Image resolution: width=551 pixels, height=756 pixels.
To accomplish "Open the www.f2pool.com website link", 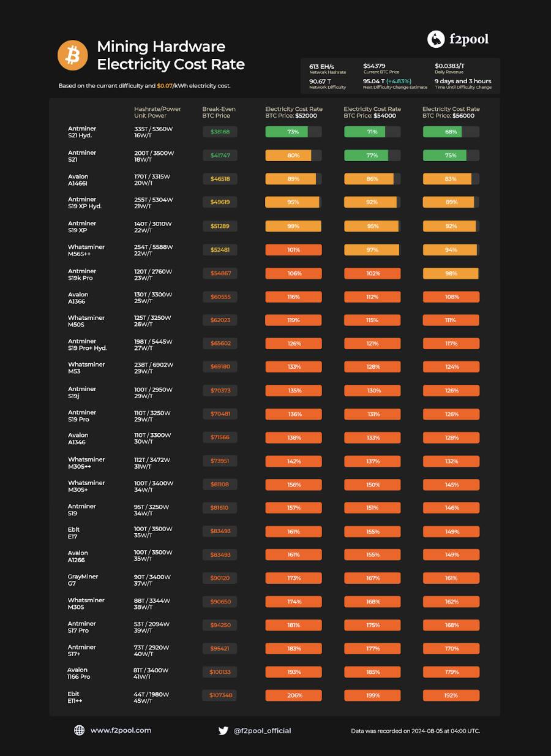I will [121, 730].
